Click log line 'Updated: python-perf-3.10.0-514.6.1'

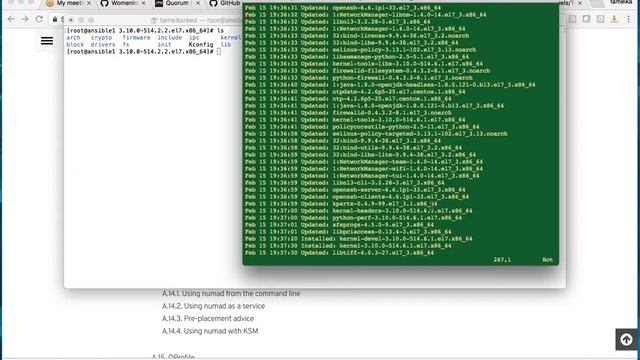coord(353,218)
